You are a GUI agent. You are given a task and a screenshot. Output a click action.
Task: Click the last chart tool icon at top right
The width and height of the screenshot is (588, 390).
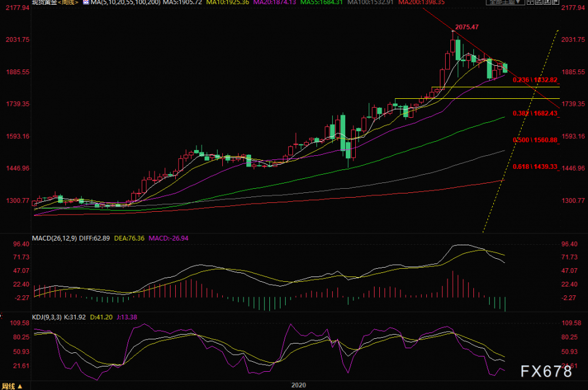pyautogui.click(x=556, y=2)
